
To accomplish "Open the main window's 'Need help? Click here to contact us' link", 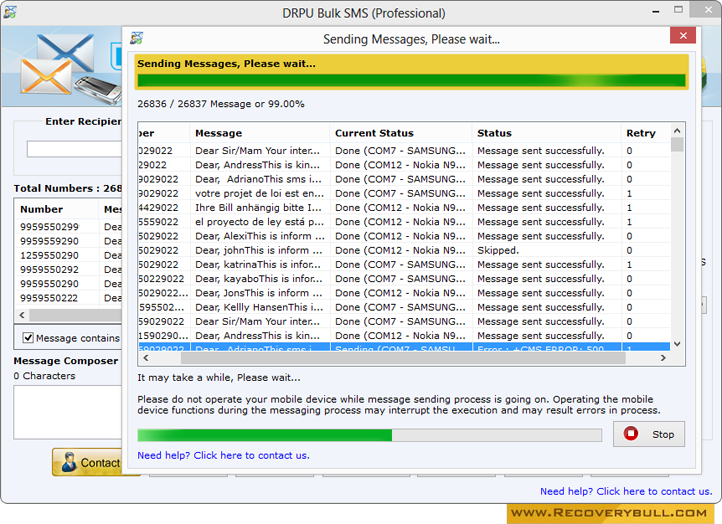I will pyautogui.click(x=626, y=491).
